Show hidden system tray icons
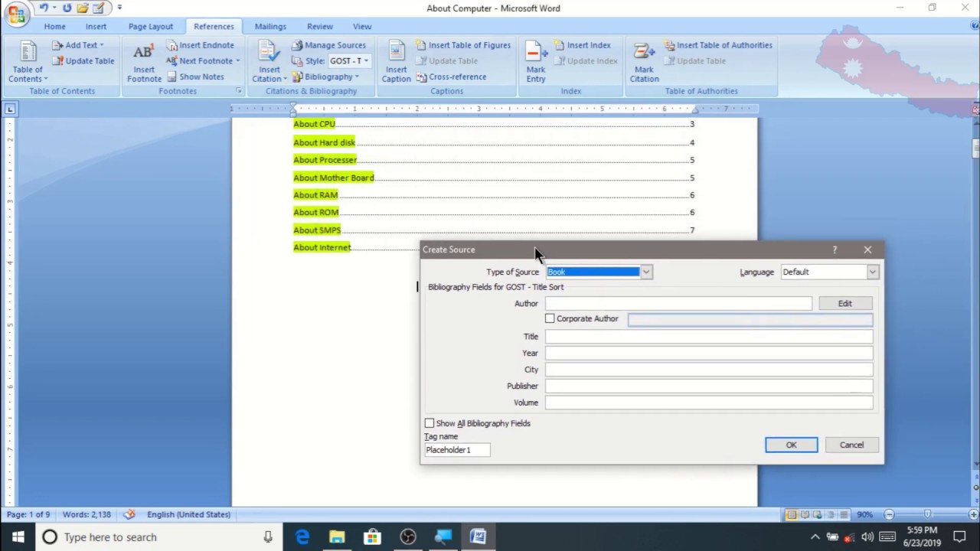This screenshot has width=980, height=551. 815,537
